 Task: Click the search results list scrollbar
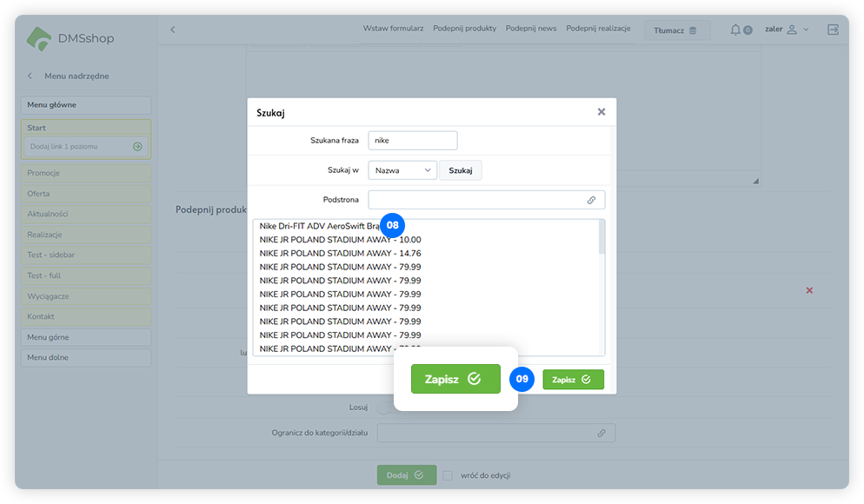[602, 238]
